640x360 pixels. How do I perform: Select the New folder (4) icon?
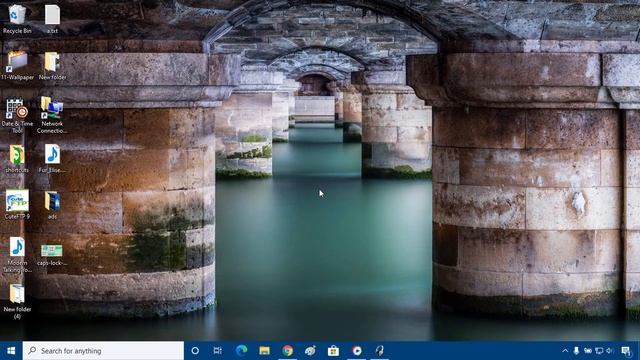tap(17, 302)
